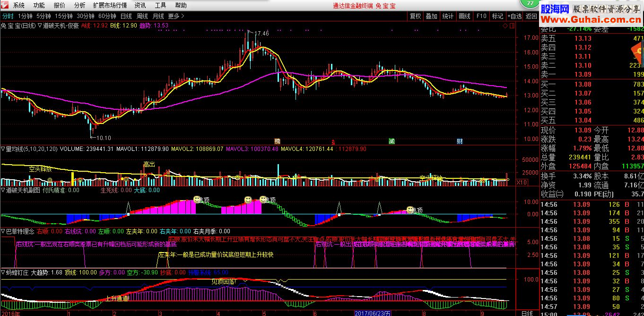Click the 10.10 low price label
644x316 pixels.
point(104,138)
